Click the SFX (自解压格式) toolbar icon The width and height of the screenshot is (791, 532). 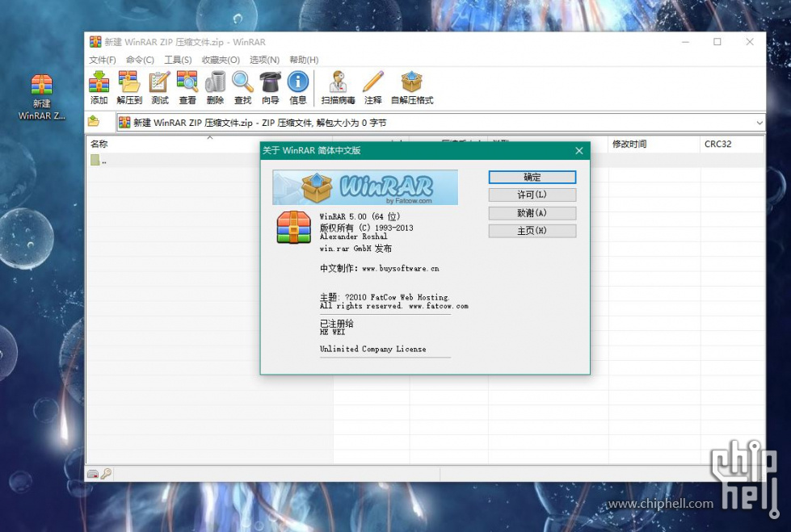[411, 88]
